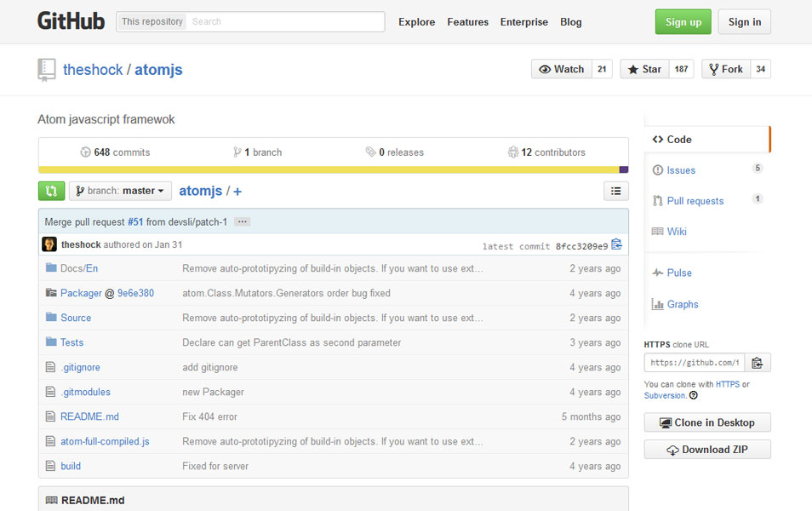The height and width of the screenshot is (511, 812).
Task: Click the Source folder icon
Action: (x=51, y=317)
